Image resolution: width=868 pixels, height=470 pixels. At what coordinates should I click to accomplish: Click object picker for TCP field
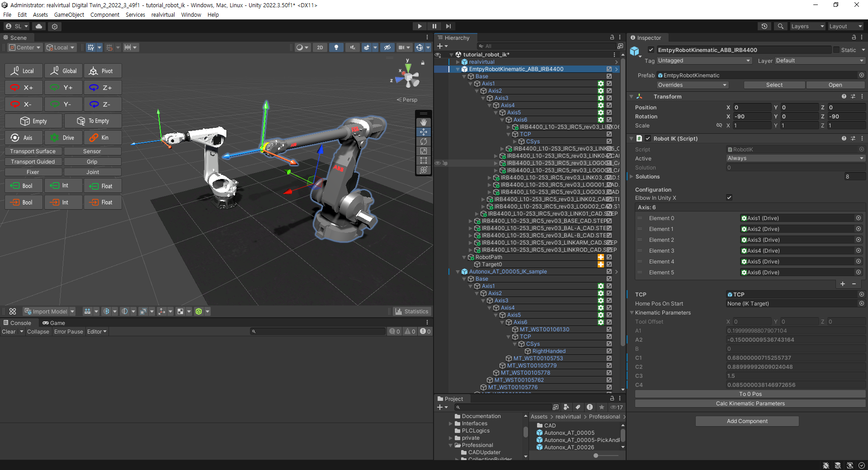[x=861, y=294]
